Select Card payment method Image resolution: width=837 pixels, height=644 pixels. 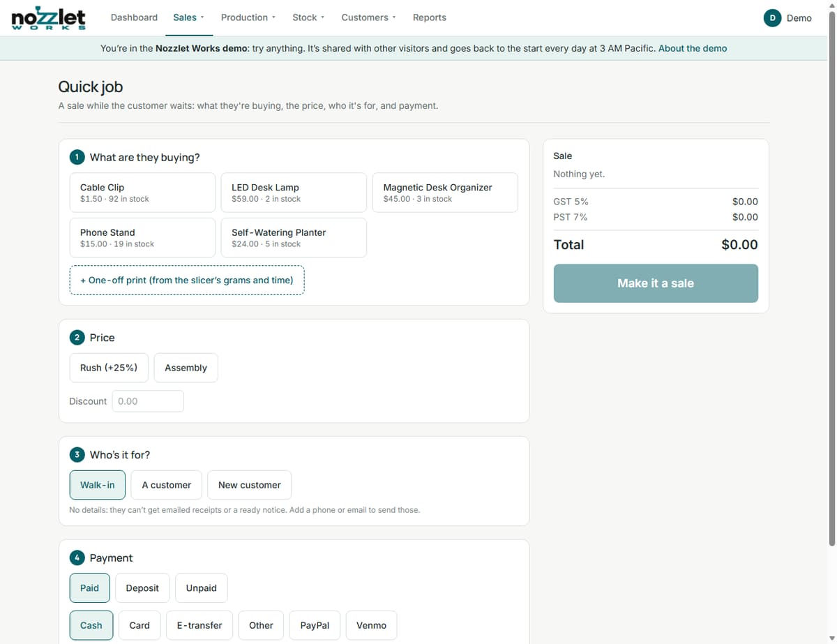[139, 625]
